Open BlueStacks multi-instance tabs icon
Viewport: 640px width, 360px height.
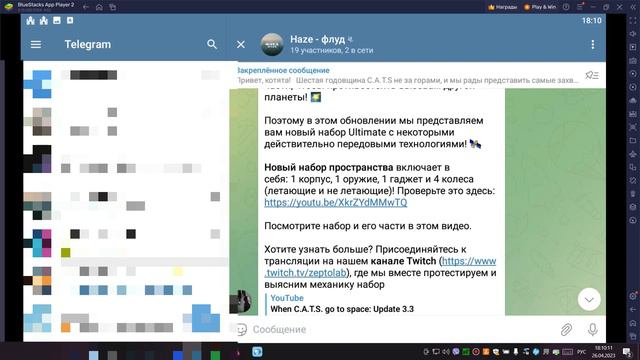tap(113, 7)
